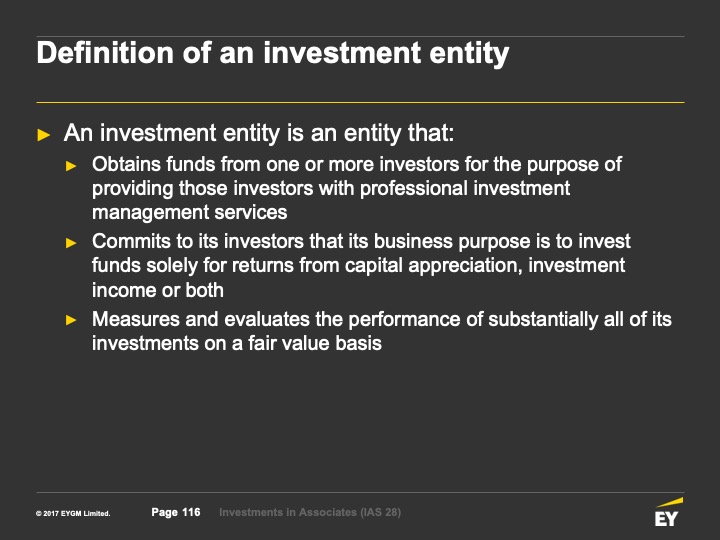Click the main yellow arrow bullet

tap(43, 134)
